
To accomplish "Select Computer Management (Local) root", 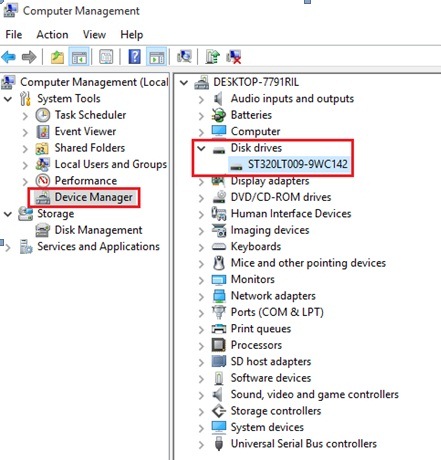I will tap(94, 82).
